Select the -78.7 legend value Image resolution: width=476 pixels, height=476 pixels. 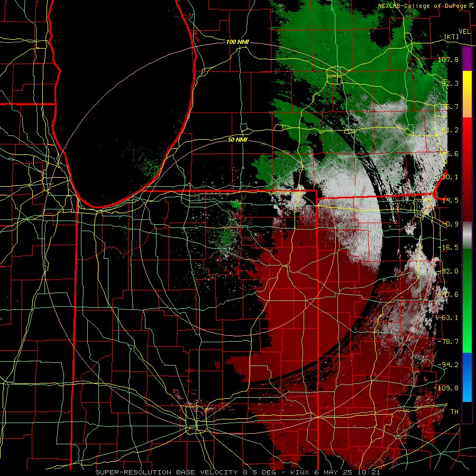[448, 342]
